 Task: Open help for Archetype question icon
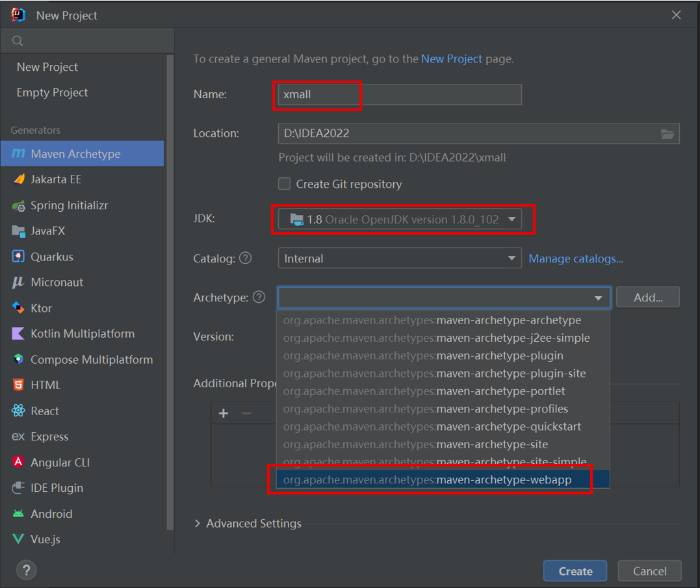(x=259, y=297)
